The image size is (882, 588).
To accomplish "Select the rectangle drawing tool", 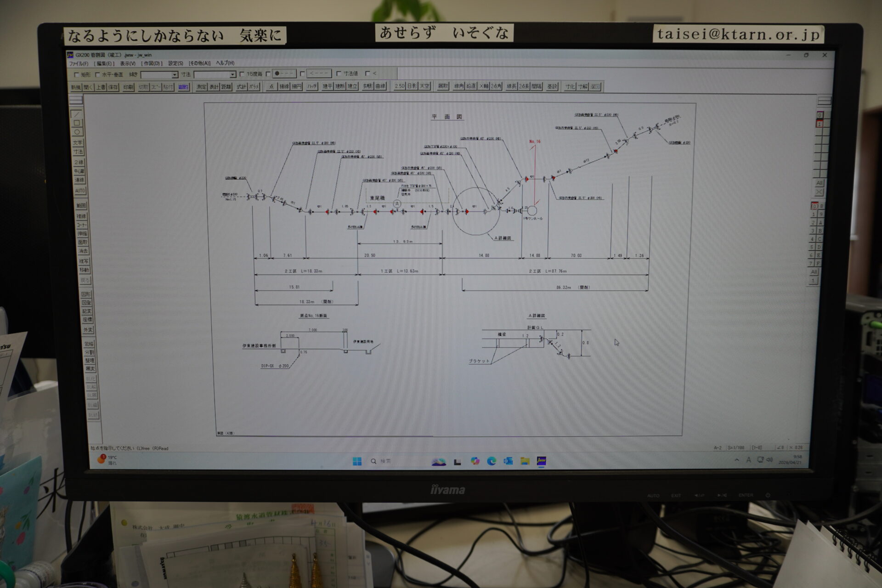I will [77, 123].
